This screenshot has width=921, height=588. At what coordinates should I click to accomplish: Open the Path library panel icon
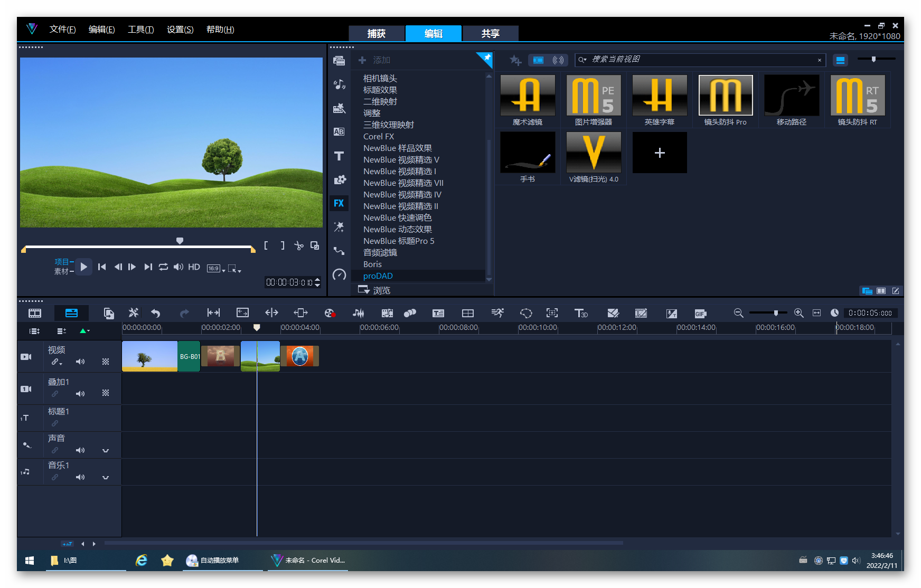(339, 251)
